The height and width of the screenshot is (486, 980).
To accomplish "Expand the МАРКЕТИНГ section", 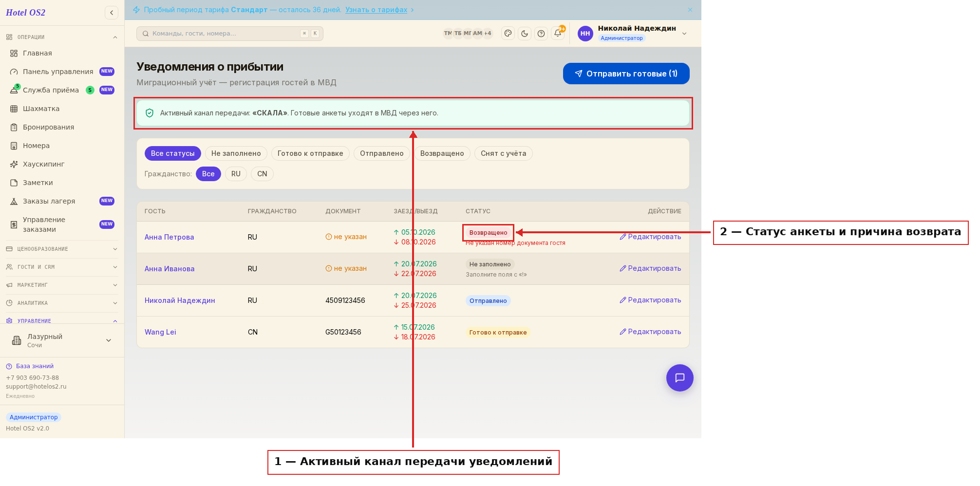I will coord(62,285).
